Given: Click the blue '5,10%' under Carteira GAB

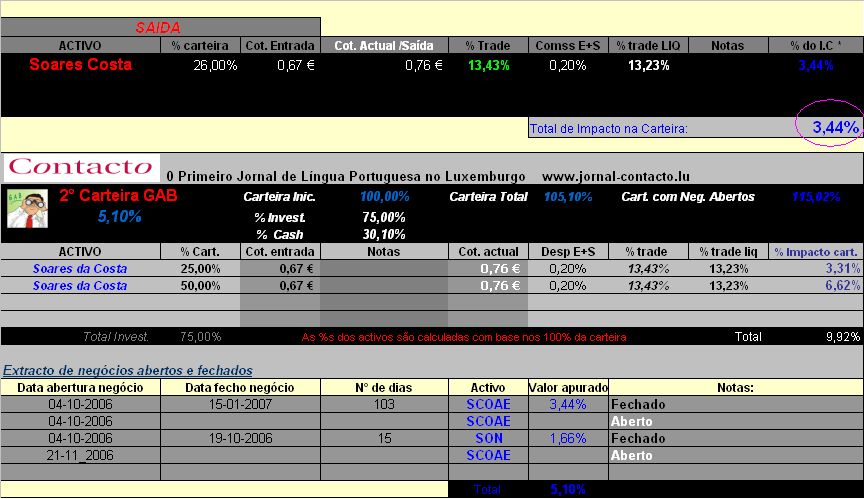Looking at the screenshot, I should coord(120,217).
